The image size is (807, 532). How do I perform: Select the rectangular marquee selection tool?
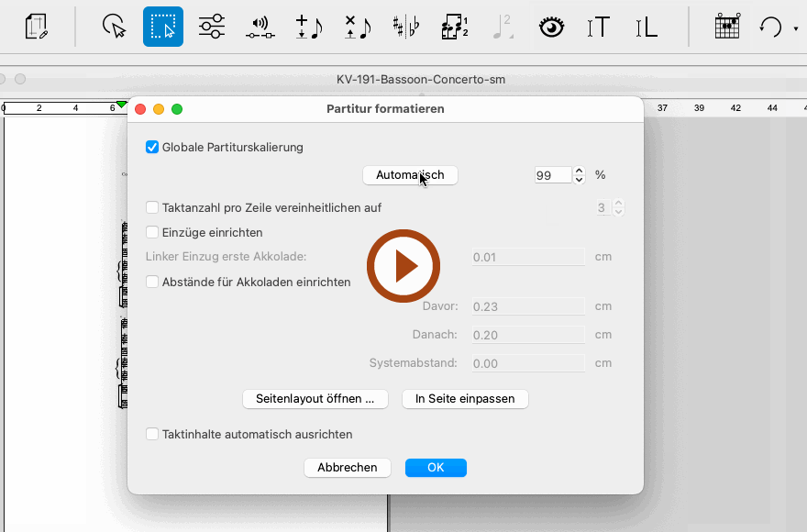point(163,27)
